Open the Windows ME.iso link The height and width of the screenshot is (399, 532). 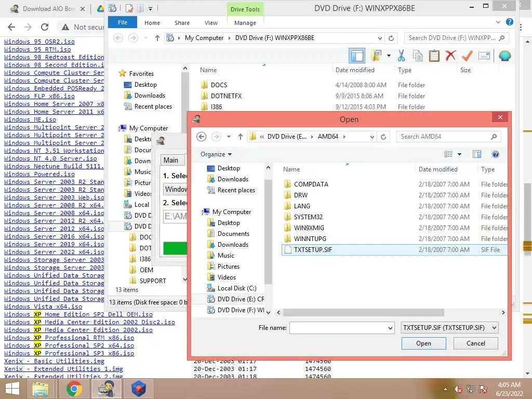30,119
